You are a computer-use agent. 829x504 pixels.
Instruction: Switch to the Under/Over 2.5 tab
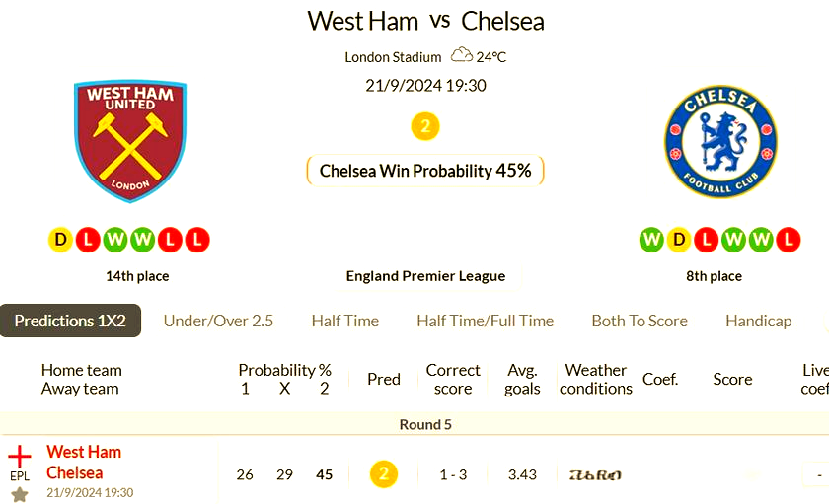218,321
